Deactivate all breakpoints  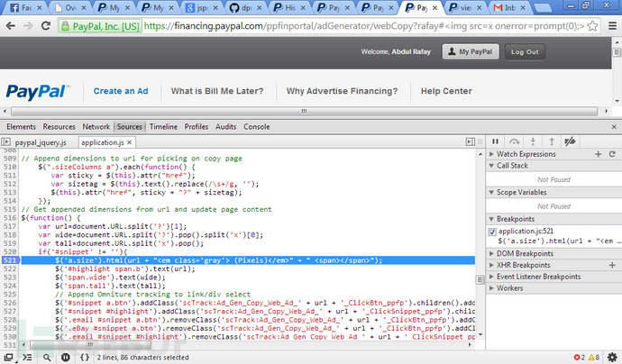coord(570,141)
